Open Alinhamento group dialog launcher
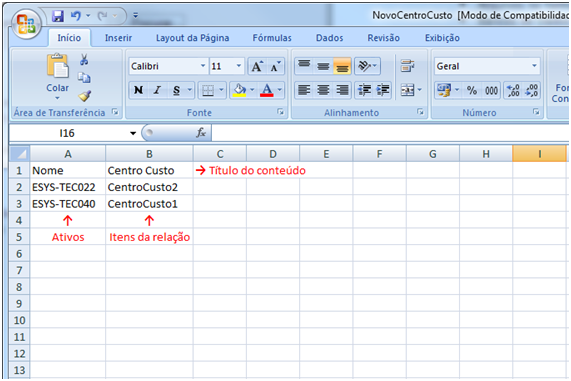The width and height of the screenshot is (571, 381). 420,112
